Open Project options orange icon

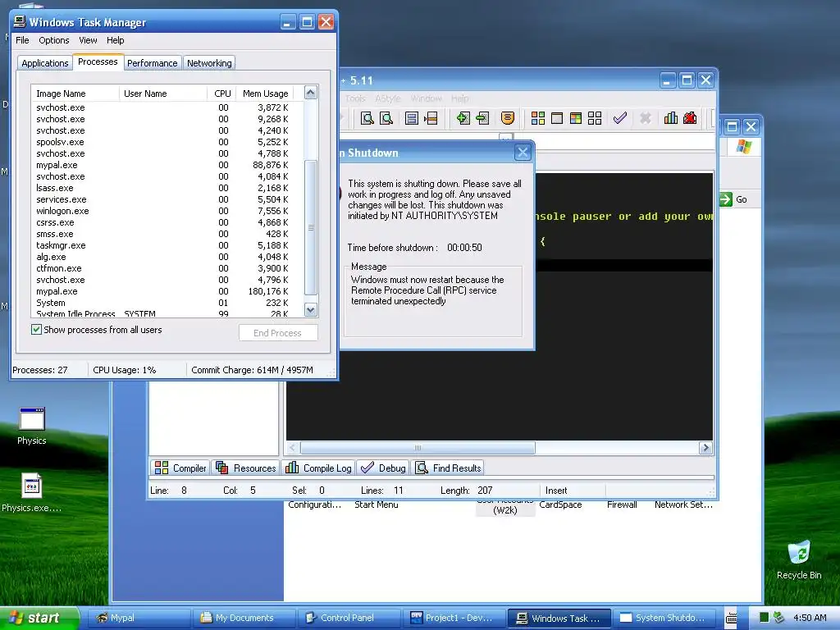pyautogui.click(x=507, y=118)
